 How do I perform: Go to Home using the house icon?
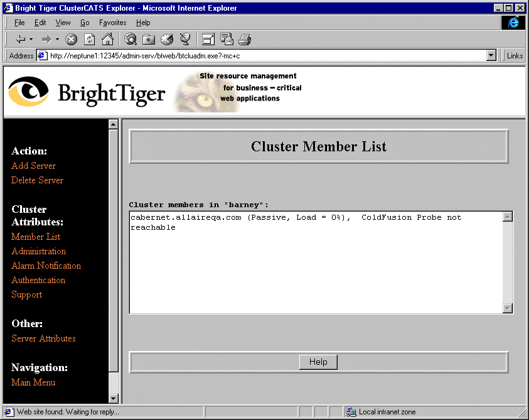pyautogui.click(x=107, y=39)
